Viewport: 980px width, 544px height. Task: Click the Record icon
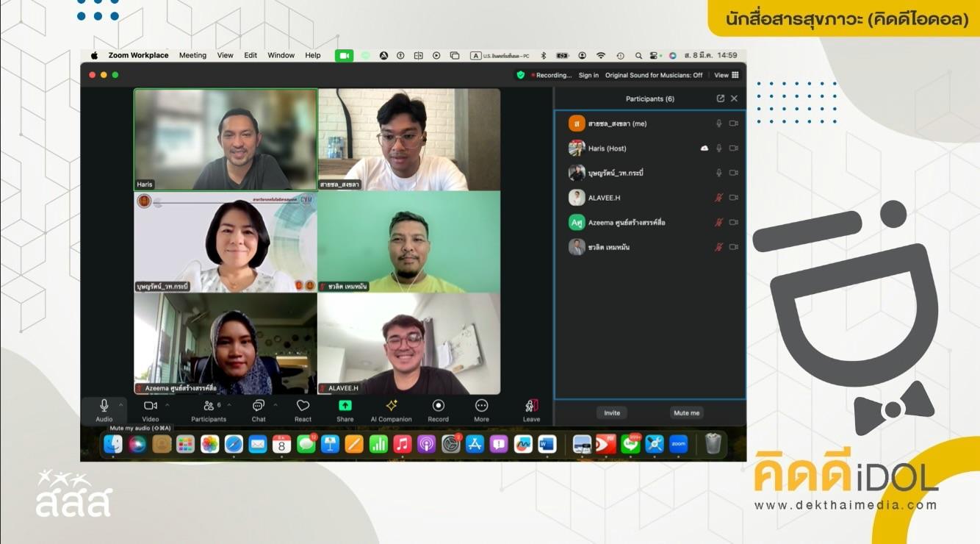tap(438, 406)
